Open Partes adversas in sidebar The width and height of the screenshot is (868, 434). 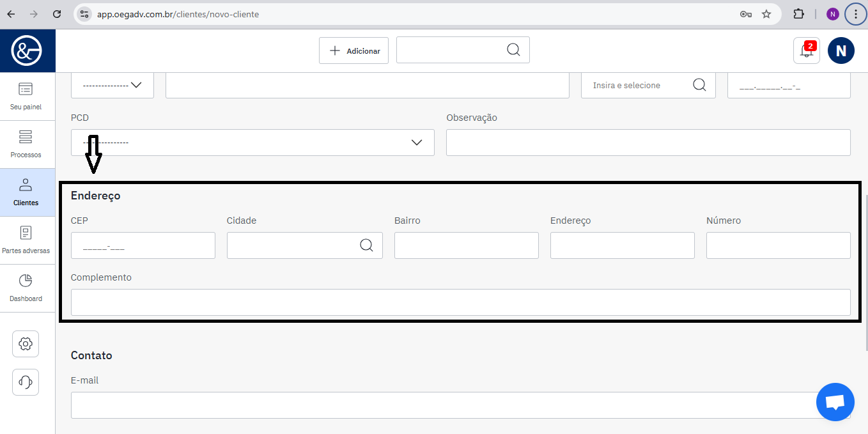[x=26, y=240]
